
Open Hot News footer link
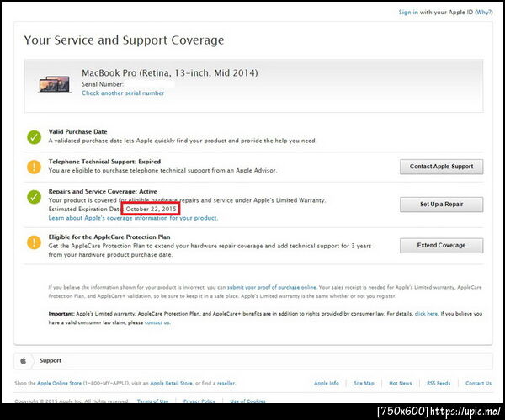(401, 383)
